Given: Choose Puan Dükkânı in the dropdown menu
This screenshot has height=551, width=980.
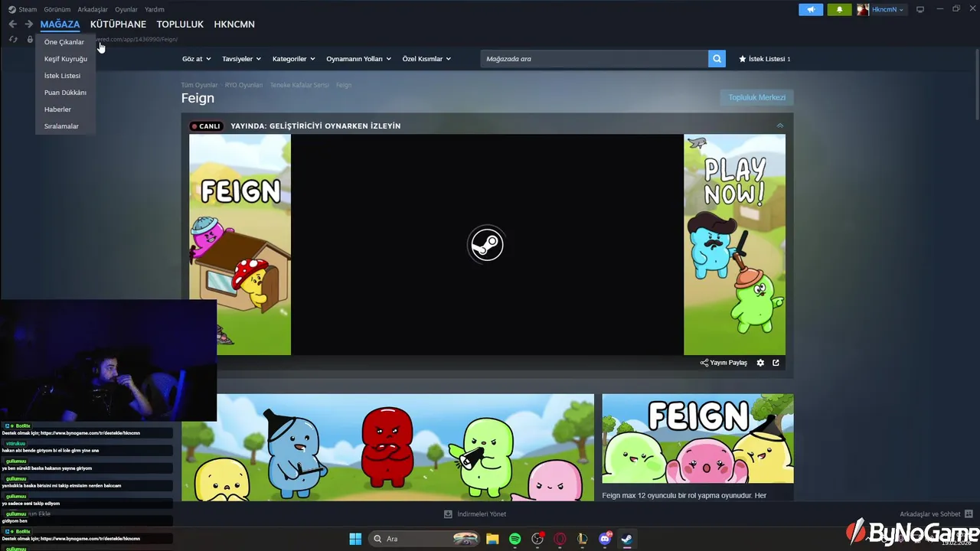Looking at the screenshot, I should tap(65, 93).
